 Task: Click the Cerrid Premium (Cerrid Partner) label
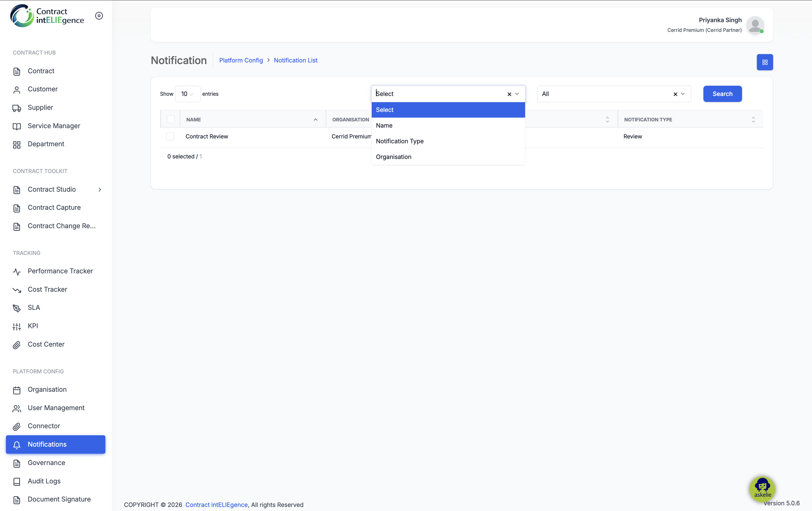tap(704, 30)
